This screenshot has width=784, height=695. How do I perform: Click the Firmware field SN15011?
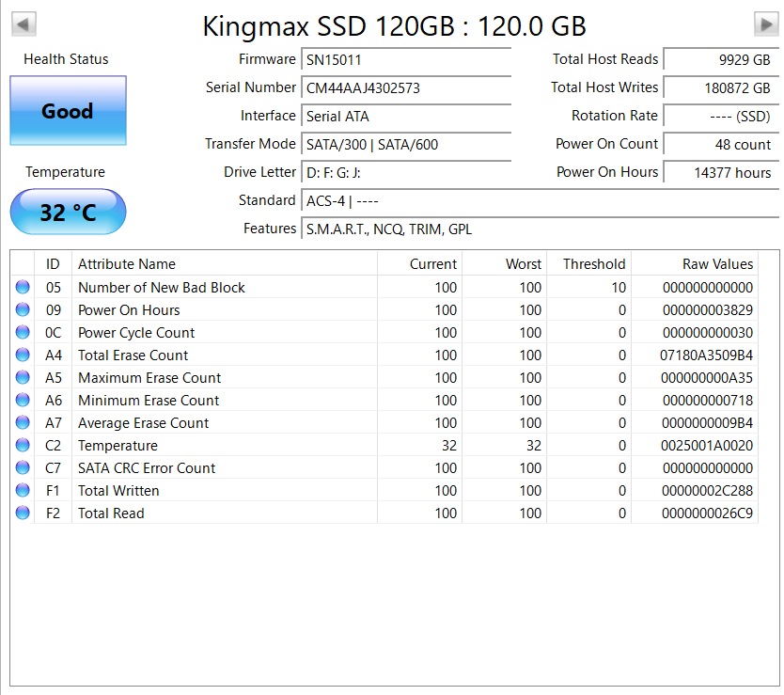406,59
